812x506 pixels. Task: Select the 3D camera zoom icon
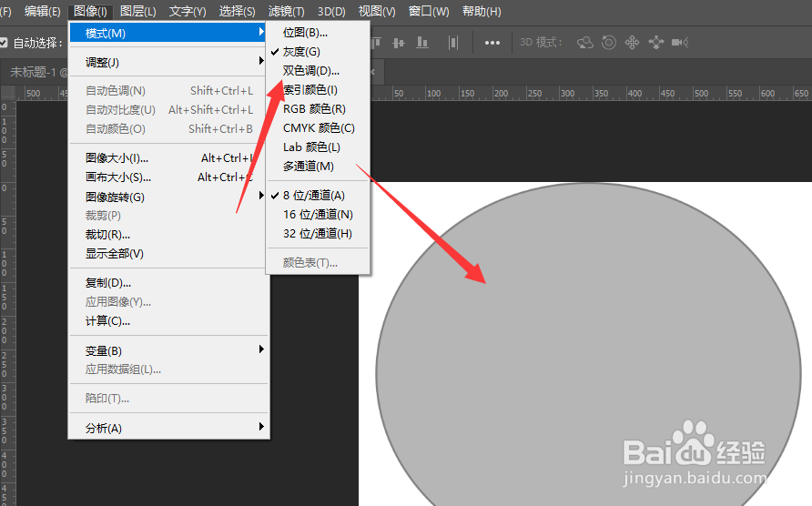pos(680,43)
